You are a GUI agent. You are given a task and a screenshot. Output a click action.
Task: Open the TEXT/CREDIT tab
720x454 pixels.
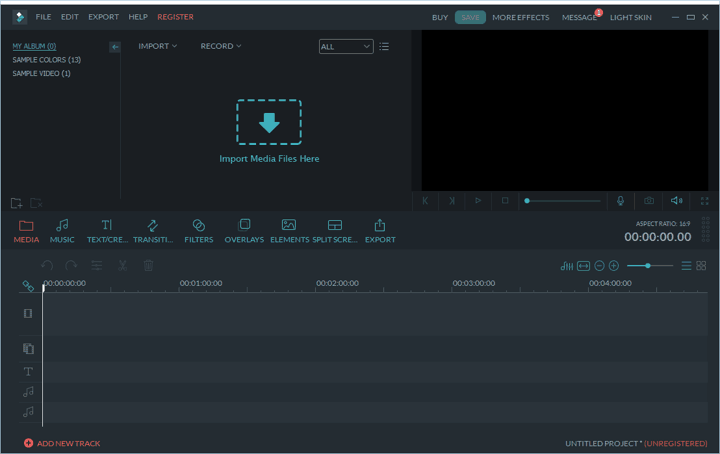click(x=107, y=231)
